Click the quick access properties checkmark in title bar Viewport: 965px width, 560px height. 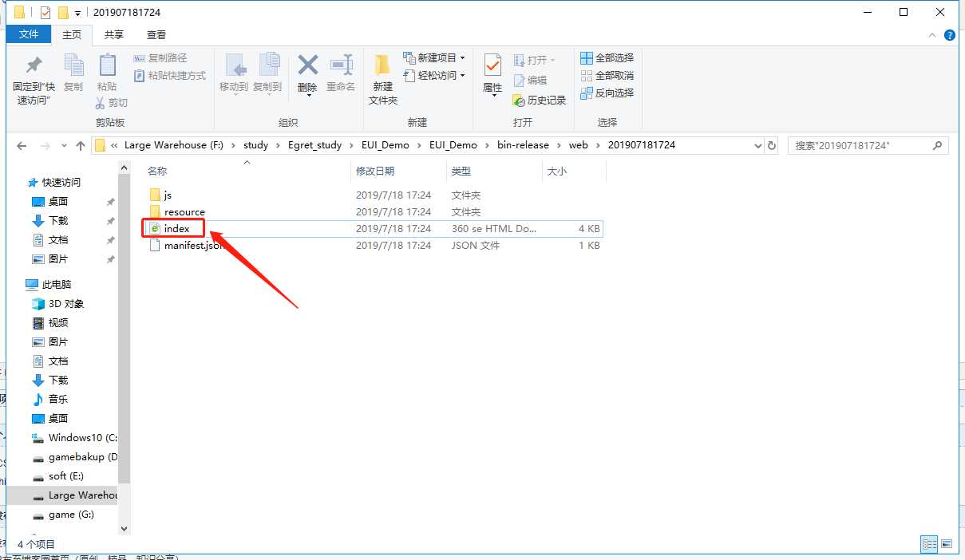[45, 13]
